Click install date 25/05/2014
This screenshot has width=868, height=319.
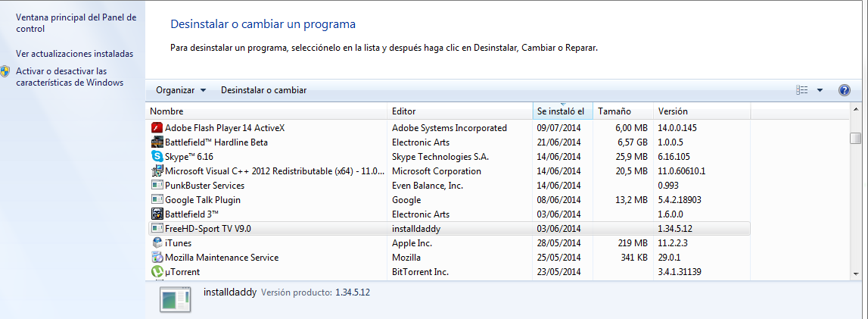point(558,258)
